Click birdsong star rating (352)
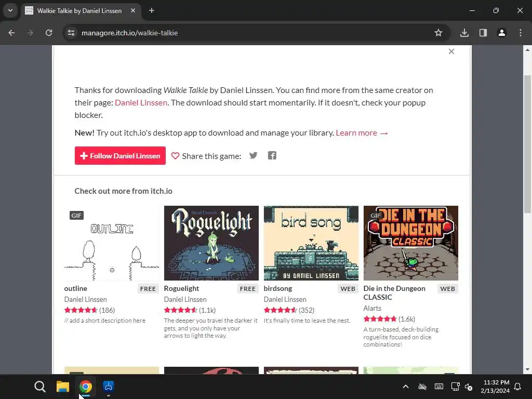 (x=289, y=310)
